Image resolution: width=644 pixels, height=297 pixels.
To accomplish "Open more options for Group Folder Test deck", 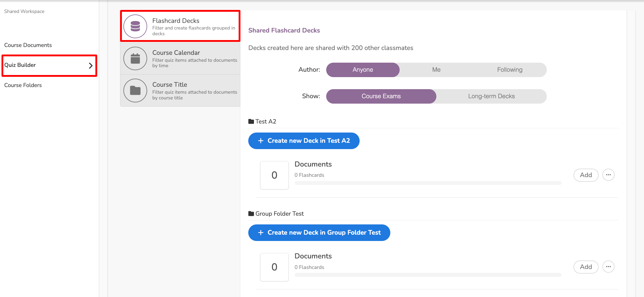I will coord(608,267).
